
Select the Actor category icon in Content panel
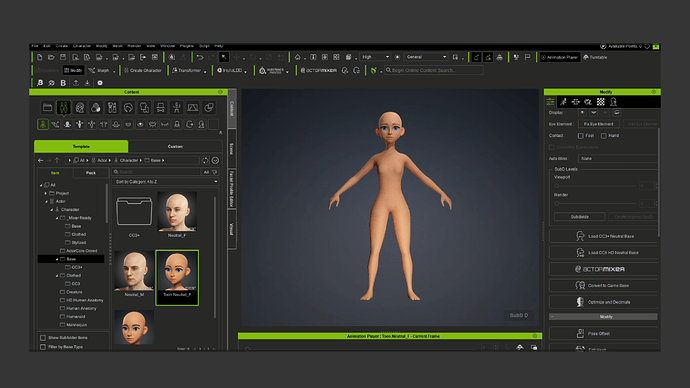(64, 108)
